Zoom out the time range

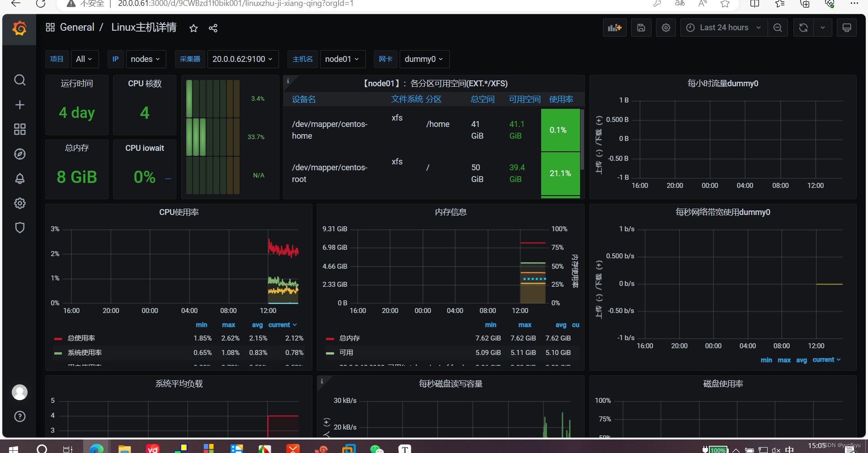click(778, 28)
